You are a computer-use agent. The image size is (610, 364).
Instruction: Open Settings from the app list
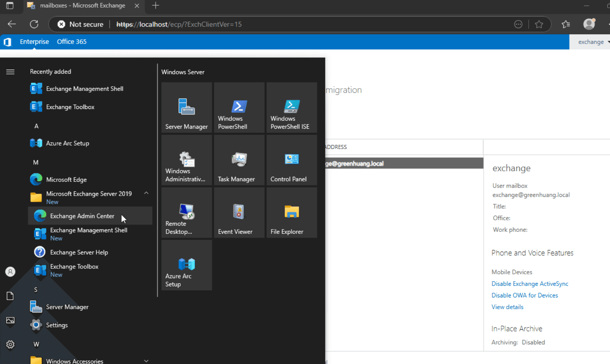(x=90, y=325)
